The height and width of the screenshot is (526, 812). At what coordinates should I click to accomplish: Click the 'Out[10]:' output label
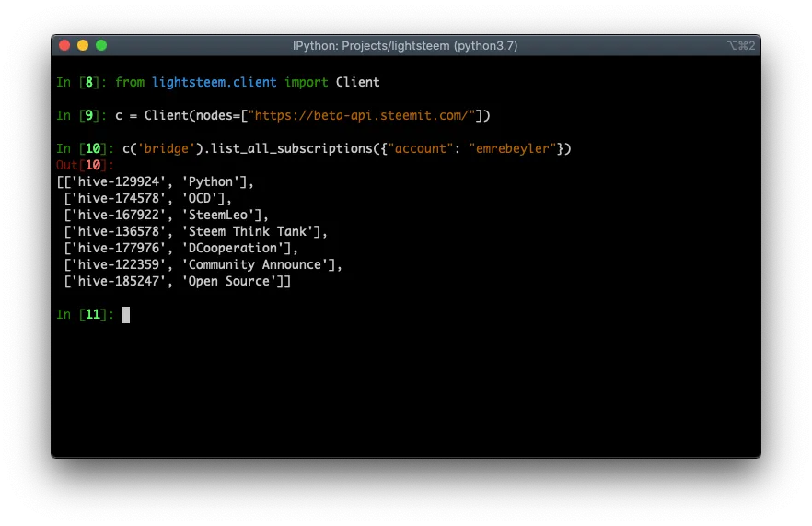coord(85,165)
